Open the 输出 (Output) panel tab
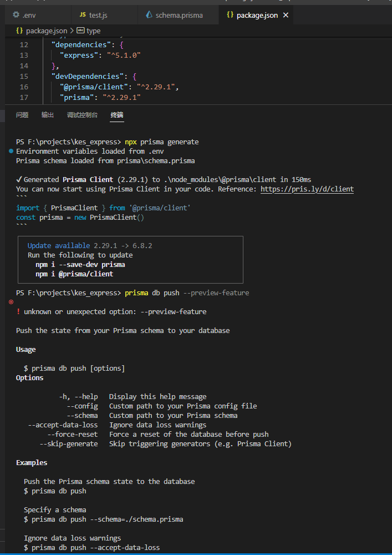 point(48,115)
